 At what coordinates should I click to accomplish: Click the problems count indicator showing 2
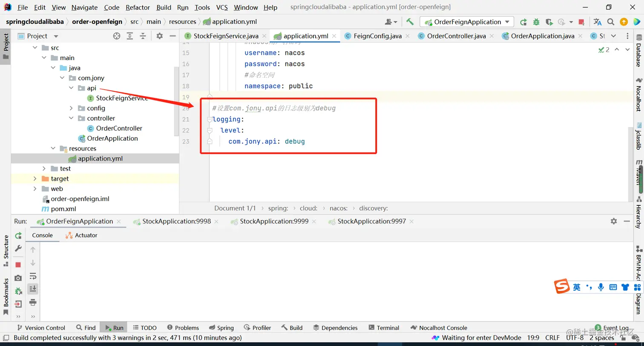pos(604,50)
